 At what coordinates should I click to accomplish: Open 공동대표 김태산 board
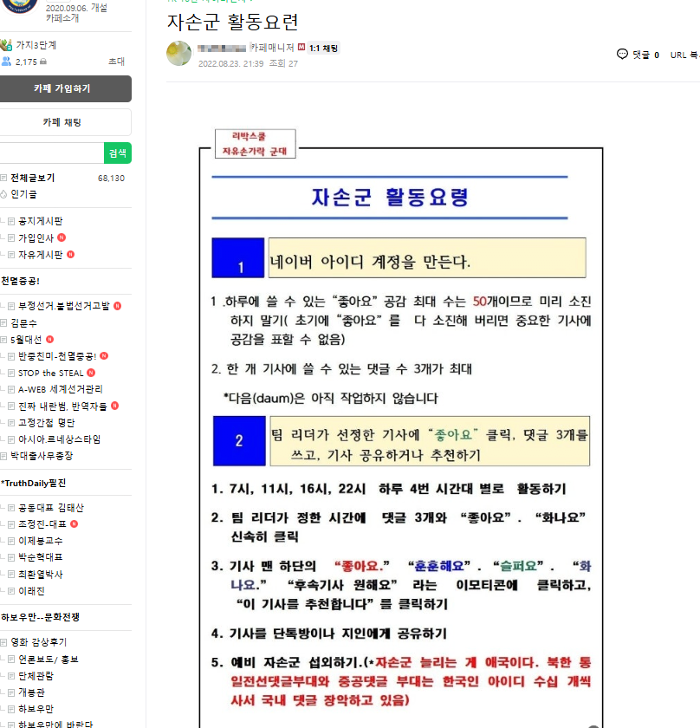pyautogui.click(x=50, y=508)
